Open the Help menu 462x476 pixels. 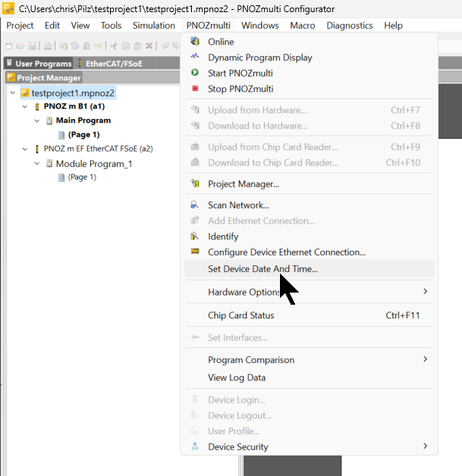click(394, 26)
